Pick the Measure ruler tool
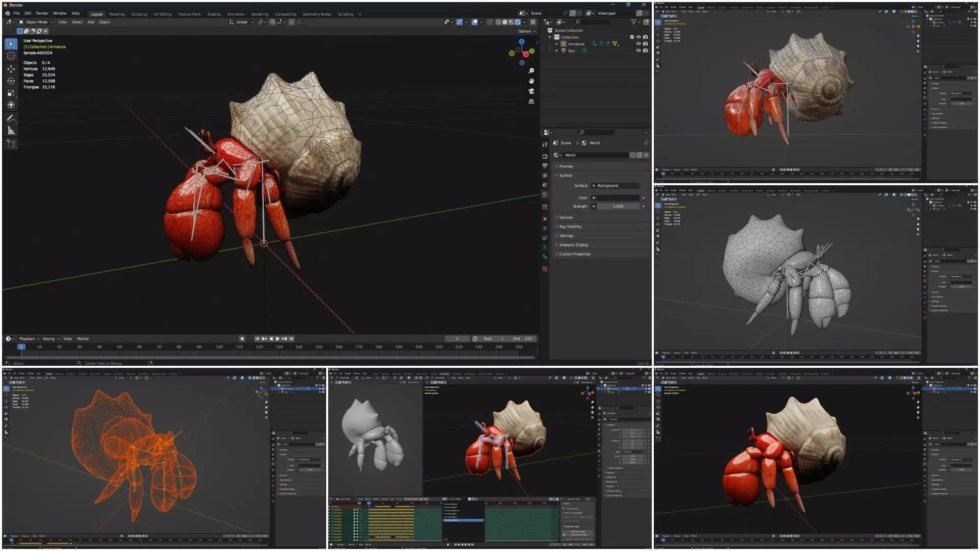This screenshot has height=551, width=980. coord(11,131)
